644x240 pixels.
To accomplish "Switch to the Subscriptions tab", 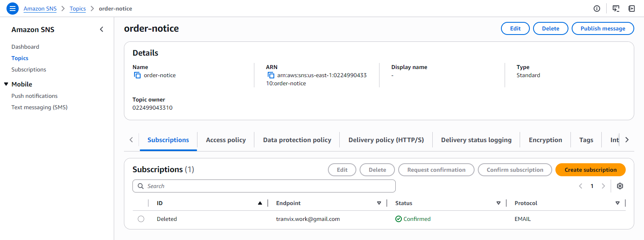I will [168, 140].
